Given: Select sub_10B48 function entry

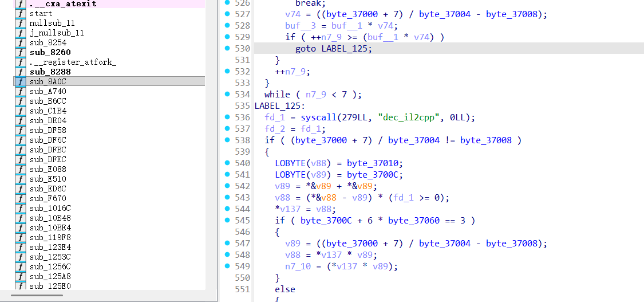Looking at the screenshot, I should click(x=50, y=218).
